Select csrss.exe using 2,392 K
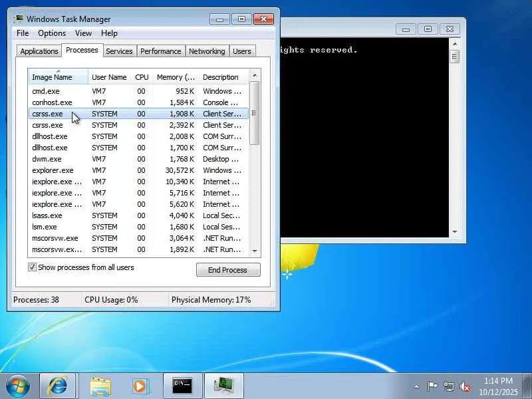Screen dimensions: 532x399 click(x=138, y=125)
